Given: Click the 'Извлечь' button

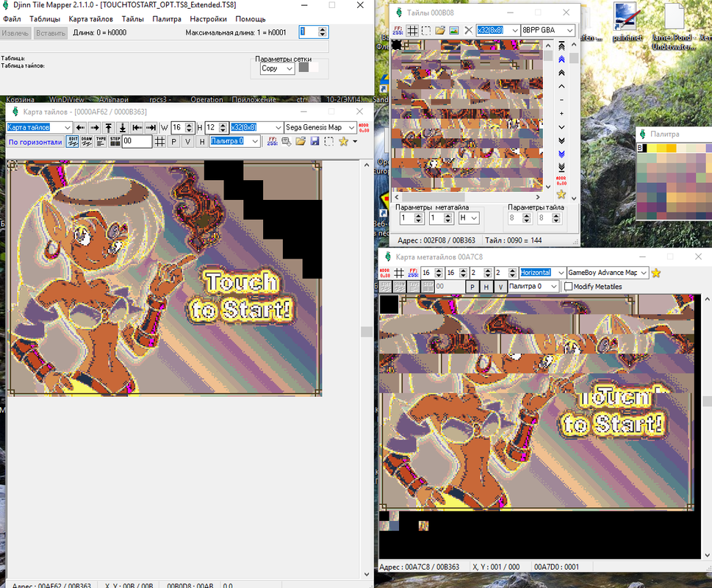Looking at the screenshot, I should (x=15, y=33).
